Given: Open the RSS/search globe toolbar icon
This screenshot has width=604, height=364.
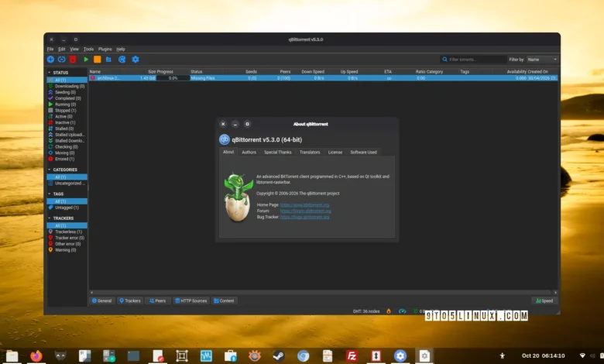Looking at the screenshot, I should coord(122,60).
